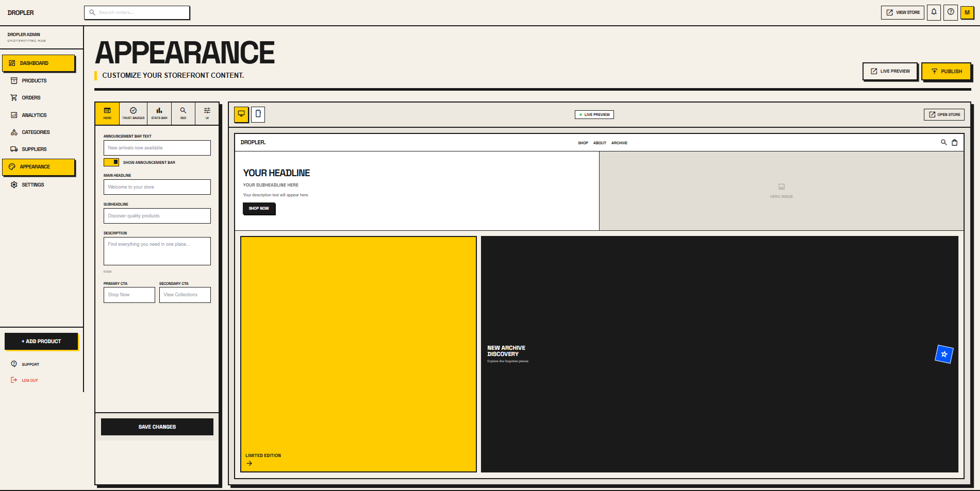The height and width of the screenshot is (491, 980).
Task: Click the M user avatar
Action: (x=968, y=12)
